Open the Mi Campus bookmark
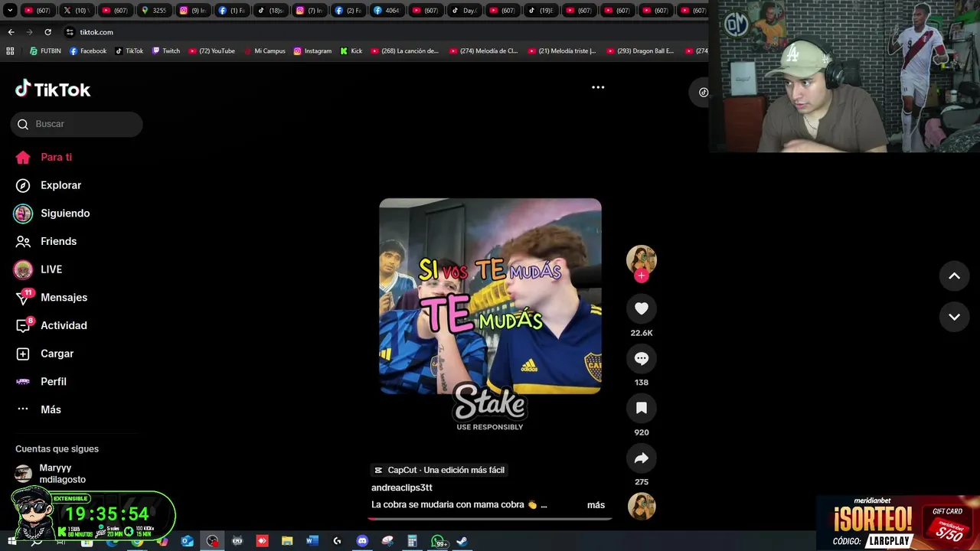The image size is (980, 551). (x=264, y=51)
